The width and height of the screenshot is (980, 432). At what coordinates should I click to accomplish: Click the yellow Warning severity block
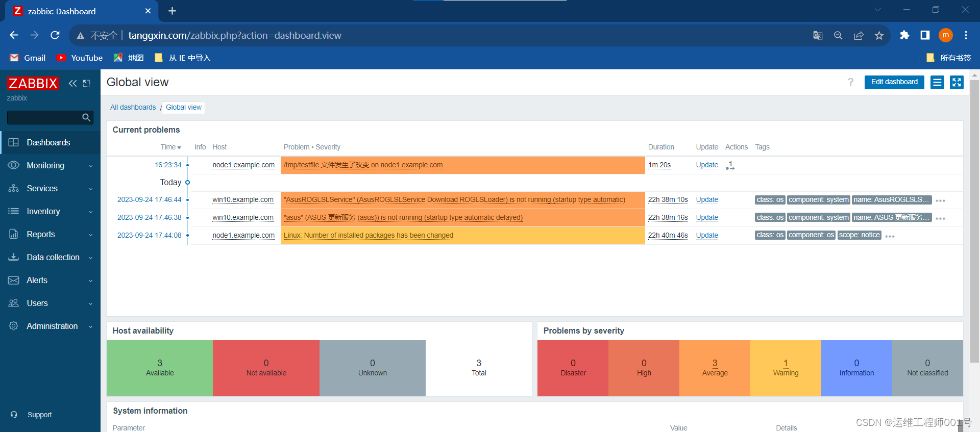[786, 368]
